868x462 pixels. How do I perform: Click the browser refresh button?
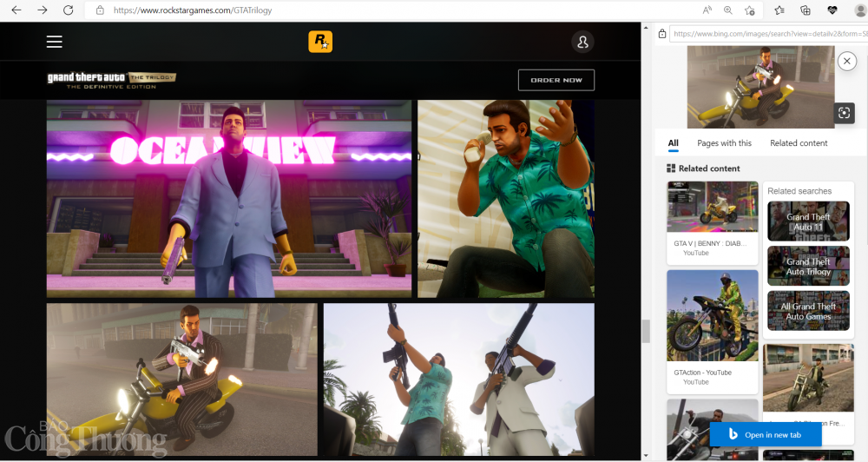[69, 10]
